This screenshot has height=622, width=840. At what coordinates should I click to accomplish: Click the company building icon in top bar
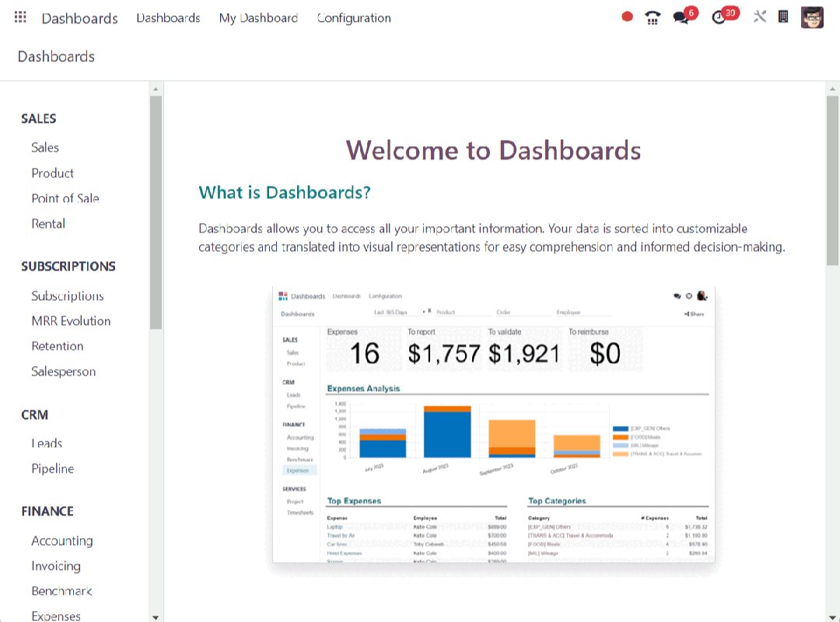783,16
